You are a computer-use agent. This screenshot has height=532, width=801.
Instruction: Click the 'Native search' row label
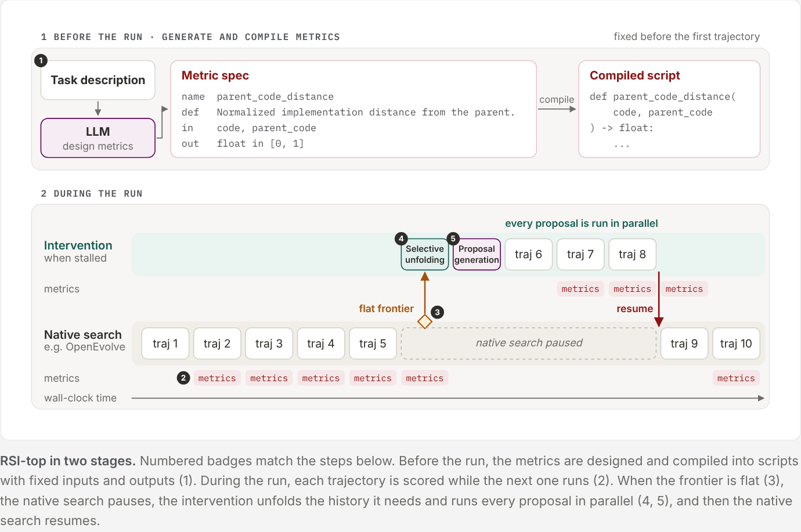tap(83, 335)
